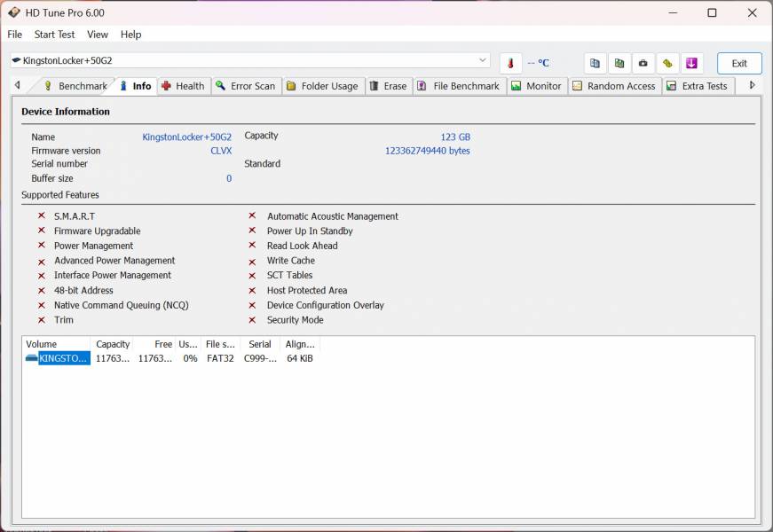Click the temperature thermometer icon

(x=510, y=63)
